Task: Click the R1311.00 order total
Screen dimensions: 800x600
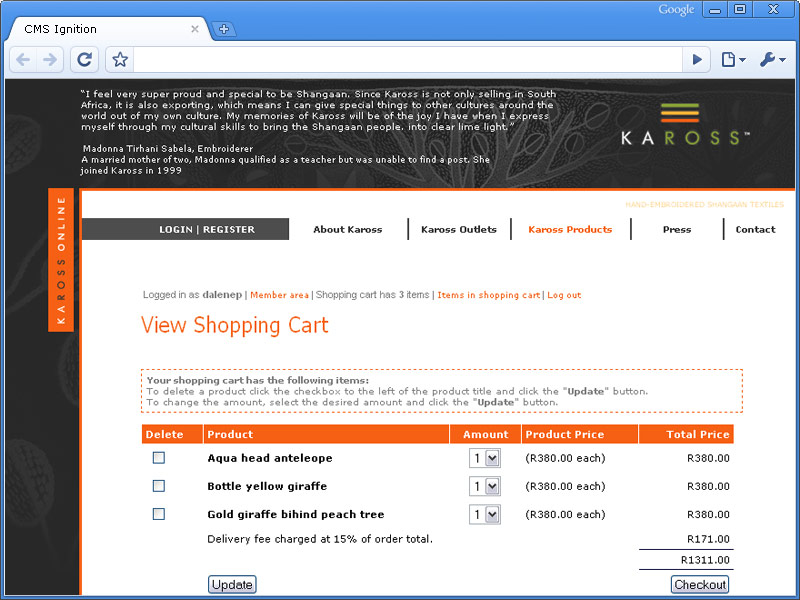Action: point(705,560)
